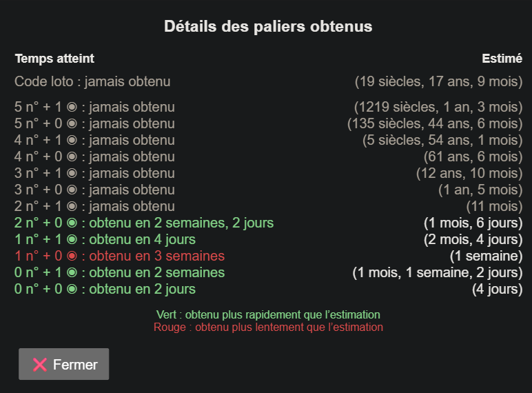Click the ball icon in the "5 n° + 1" row
532x393 pixels.
point(71,108)
